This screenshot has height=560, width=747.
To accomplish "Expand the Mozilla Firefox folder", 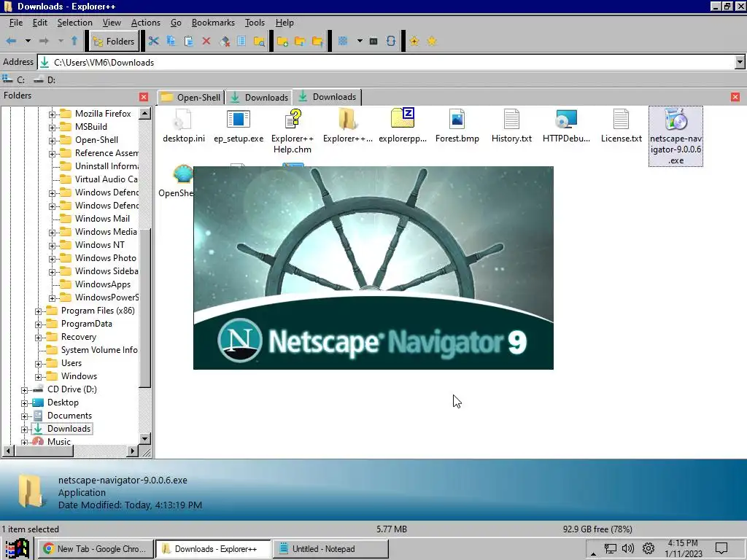I will pos(52,114).
